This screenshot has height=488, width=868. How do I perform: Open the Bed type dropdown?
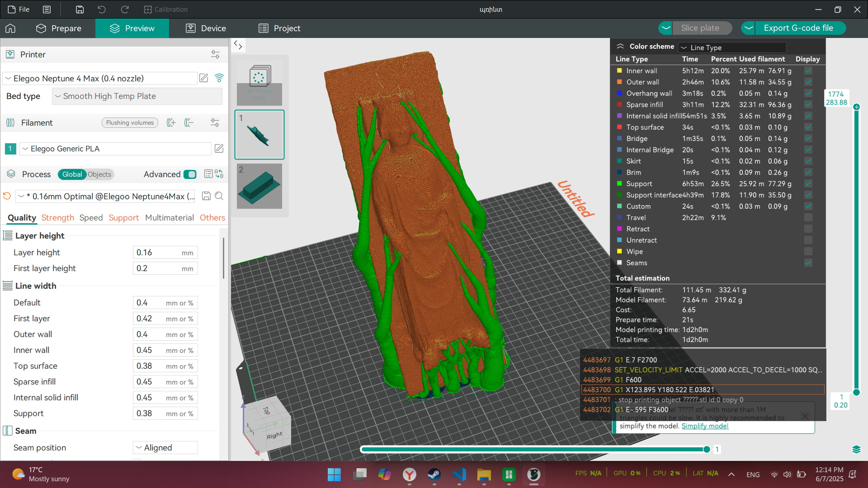137,96
